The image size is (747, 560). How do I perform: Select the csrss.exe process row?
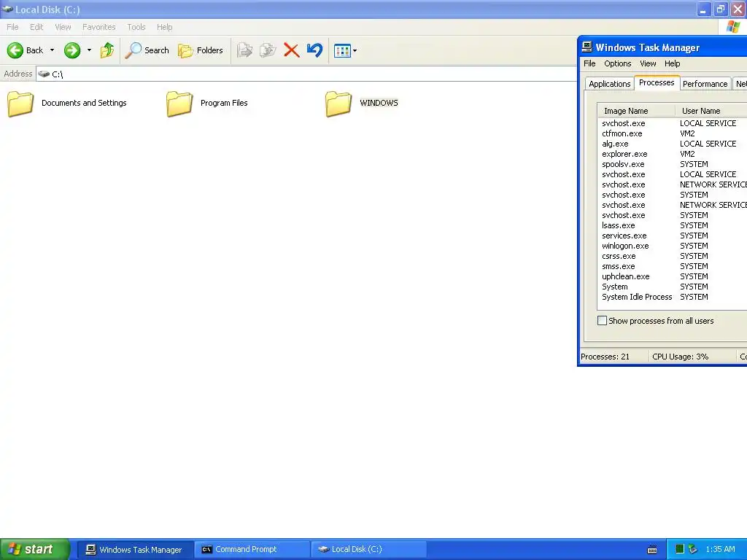coord(672,256)
